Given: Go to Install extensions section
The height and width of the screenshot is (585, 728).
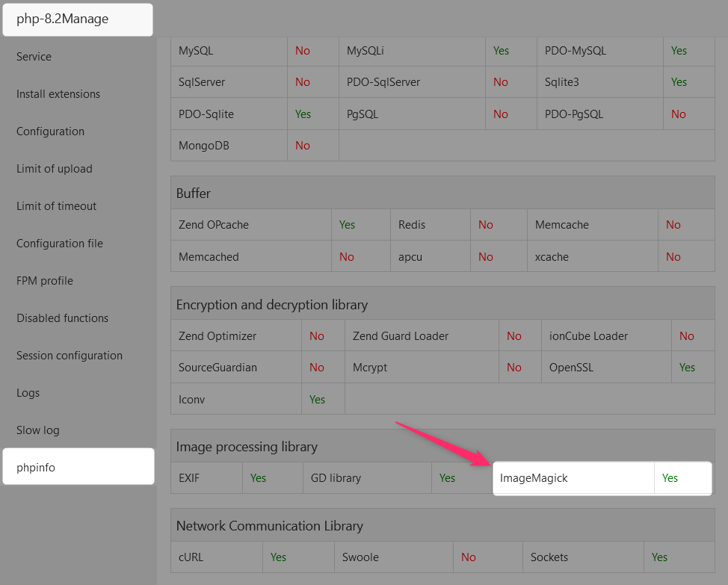Looking at the screenshot, I should coord(58,94).
